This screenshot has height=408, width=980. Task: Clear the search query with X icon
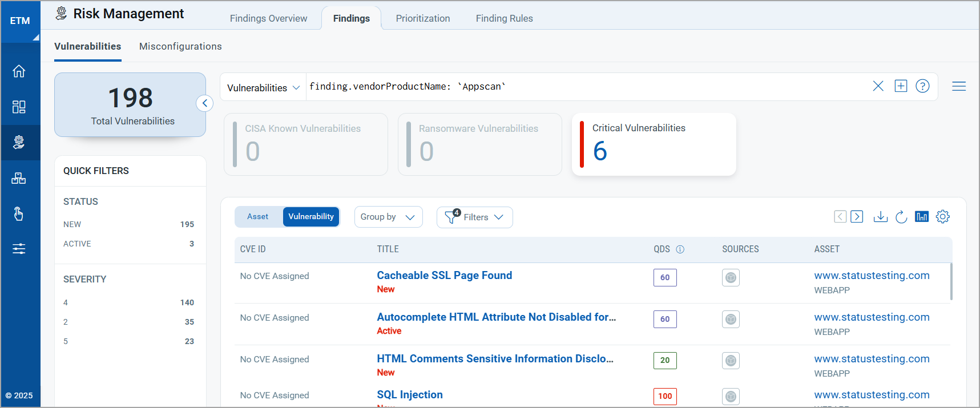point(878,86)
